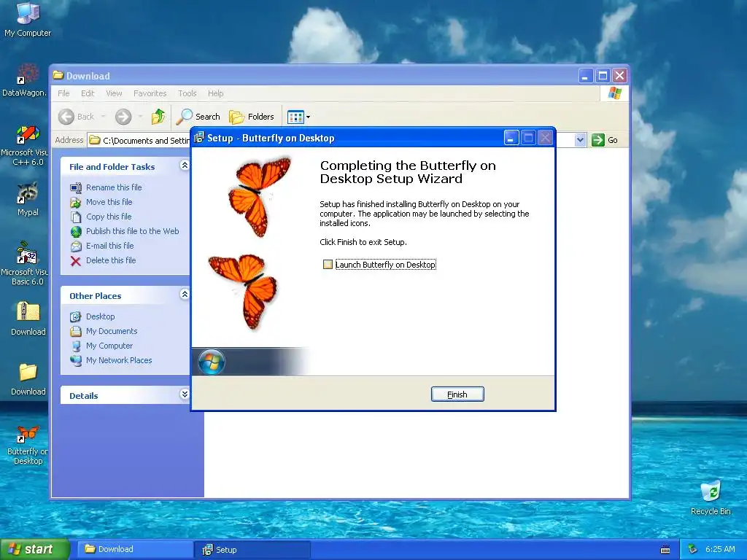Open the Edit menu in Download window
This screenshot has width=747, height=560.
point(88,93)
